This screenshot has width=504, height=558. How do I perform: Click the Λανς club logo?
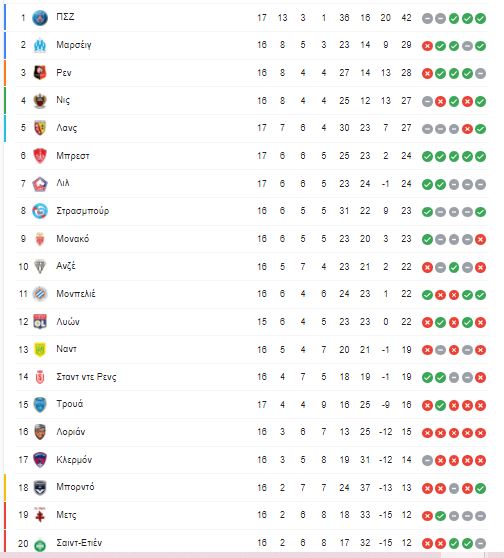point(40,128)
